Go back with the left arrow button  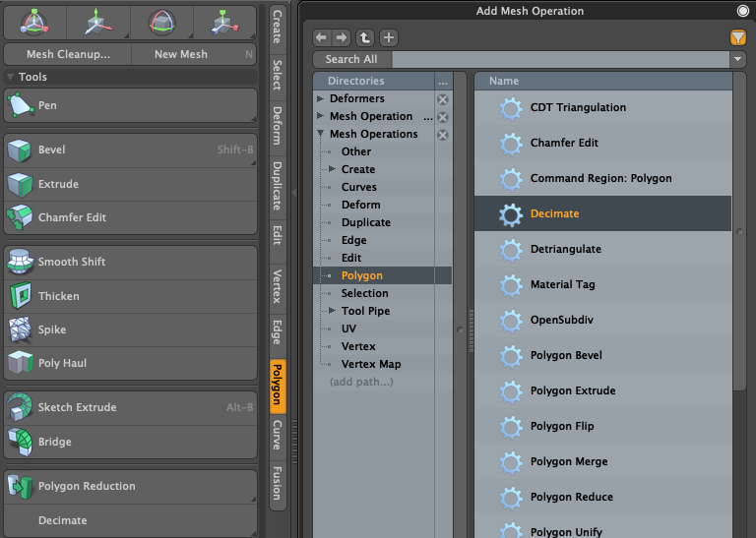coord(321,37)
